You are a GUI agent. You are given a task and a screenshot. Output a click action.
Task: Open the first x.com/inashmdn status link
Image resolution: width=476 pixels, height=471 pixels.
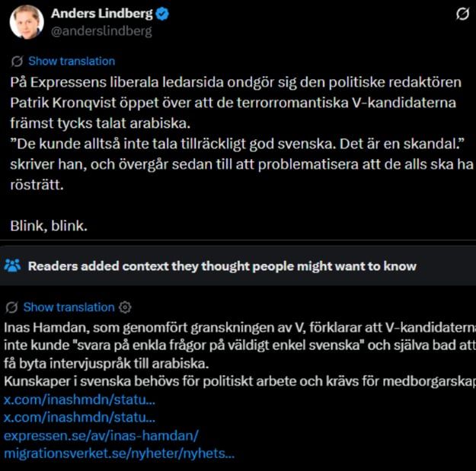coord(79,399)
